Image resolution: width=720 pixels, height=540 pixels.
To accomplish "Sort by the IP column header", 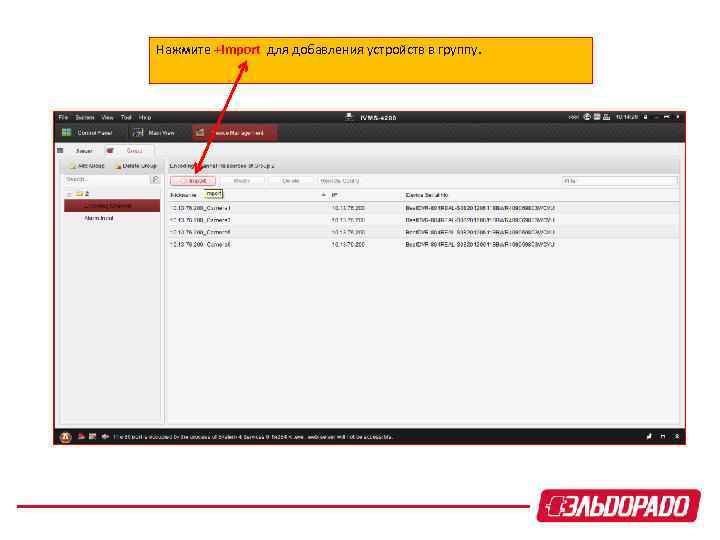I will [335, 195].
